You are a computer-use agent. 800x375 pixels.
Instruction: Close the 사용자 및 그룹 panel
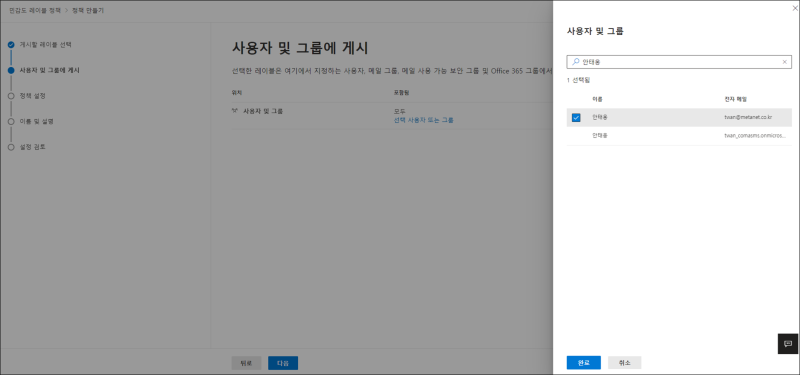tap(796, 8)
